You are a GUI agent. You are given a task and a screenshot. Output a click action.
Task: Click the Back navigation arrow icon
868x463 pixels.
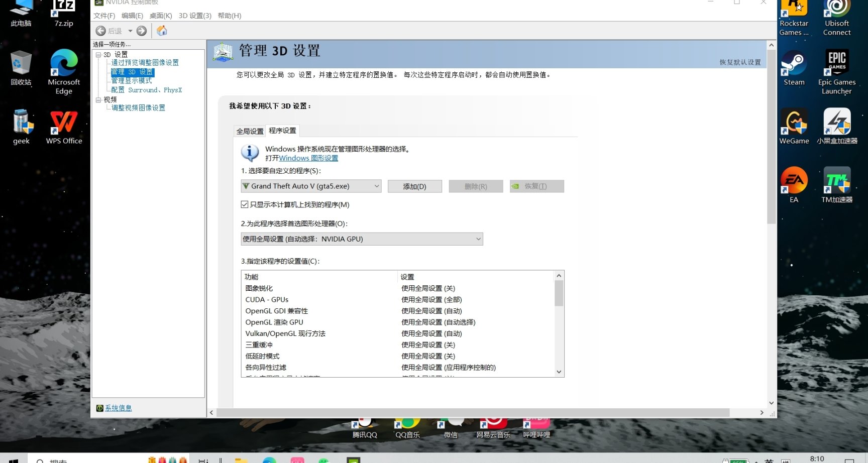(101, 31)
